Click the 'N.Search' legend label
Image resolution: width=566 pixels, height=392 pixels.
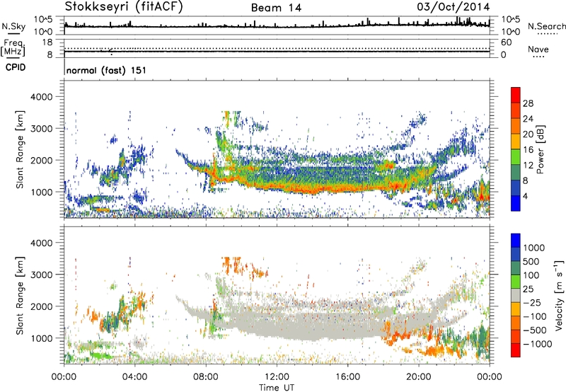[546, 26]
